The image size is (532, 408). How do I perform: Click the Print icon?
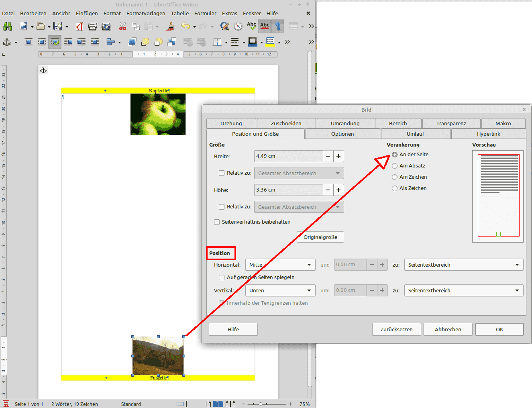[93, 27]
